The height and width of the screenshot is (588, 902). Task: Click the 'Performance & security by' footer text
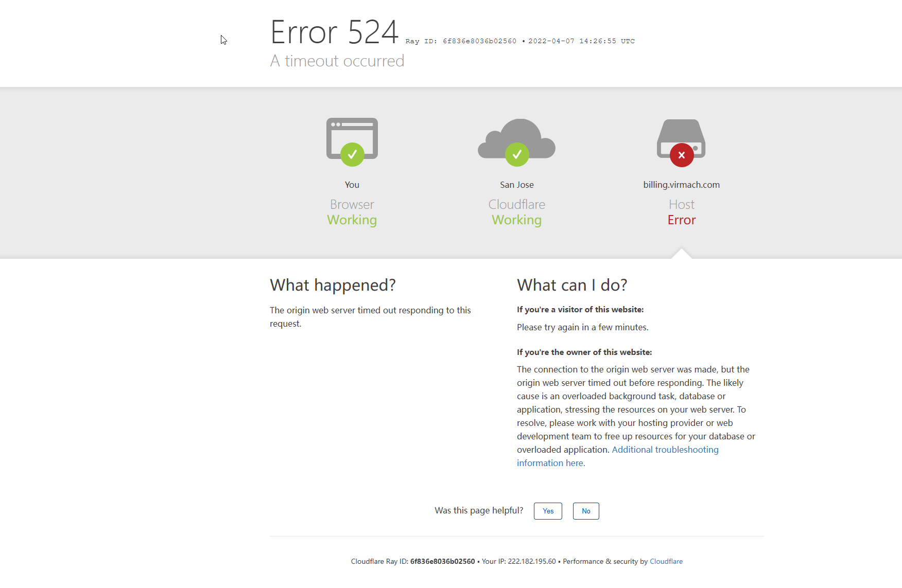(605, 561)
